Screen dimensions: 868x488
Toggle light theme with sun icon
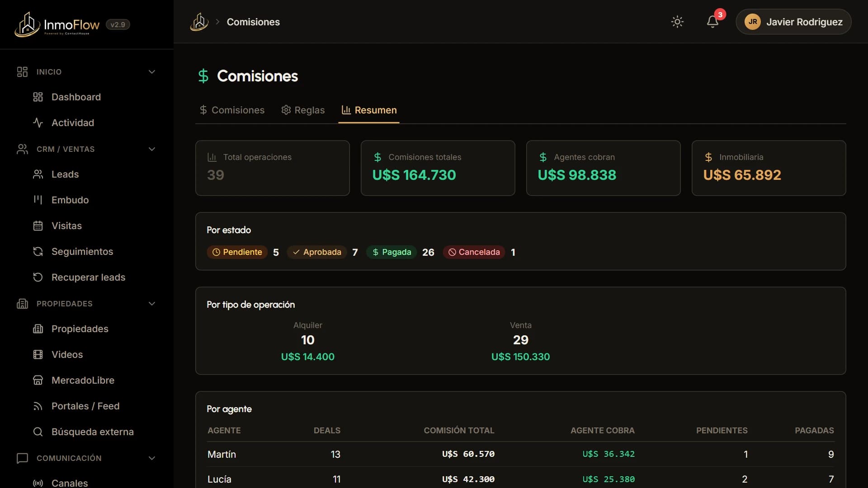point(677,22)
